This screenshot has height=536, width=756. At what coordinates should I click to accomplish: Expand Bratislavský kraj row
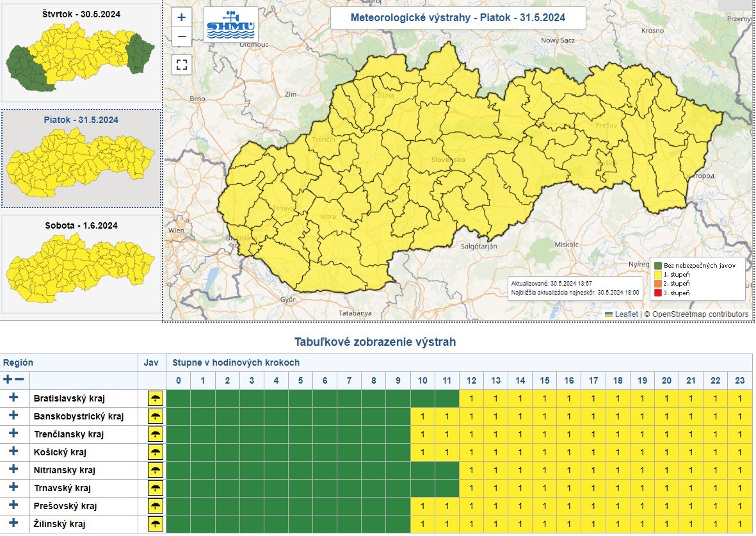tap(13, 398)
